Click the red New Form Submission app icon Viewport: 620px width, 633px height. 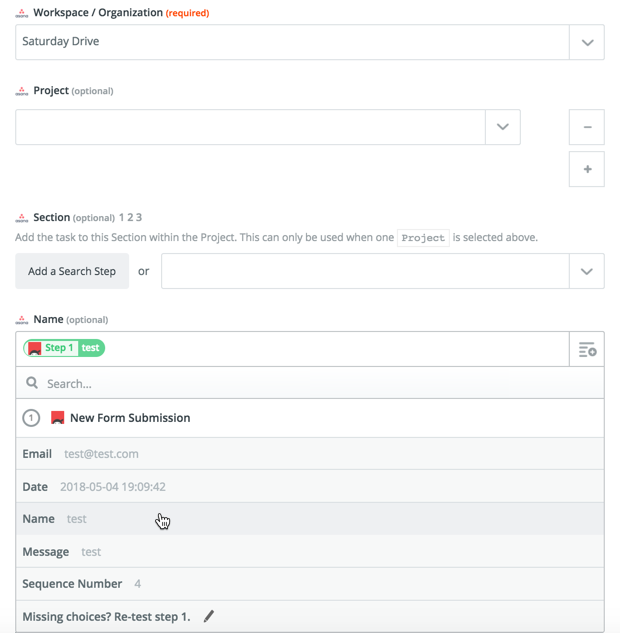coord(58,418)
